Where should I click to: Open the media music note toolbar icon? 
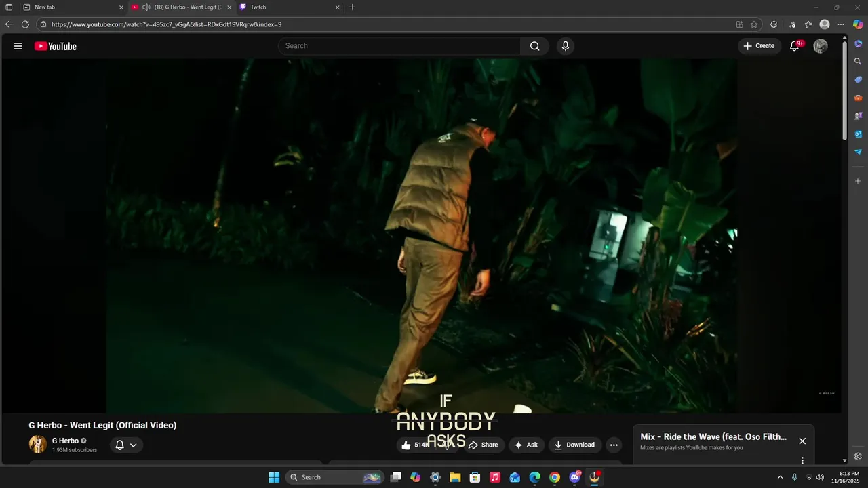pyautogui.click(x=792, y=24)
